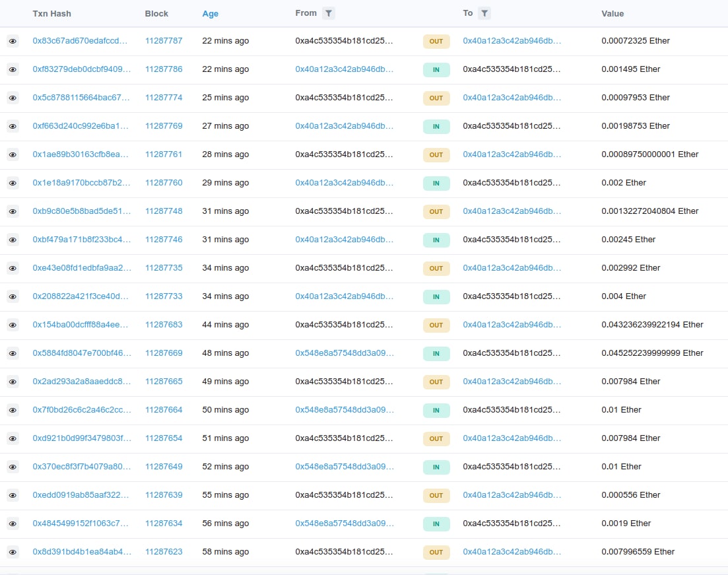Open block 11287733
This screenshot has height=575, width=728.
[x=164, y=296]
